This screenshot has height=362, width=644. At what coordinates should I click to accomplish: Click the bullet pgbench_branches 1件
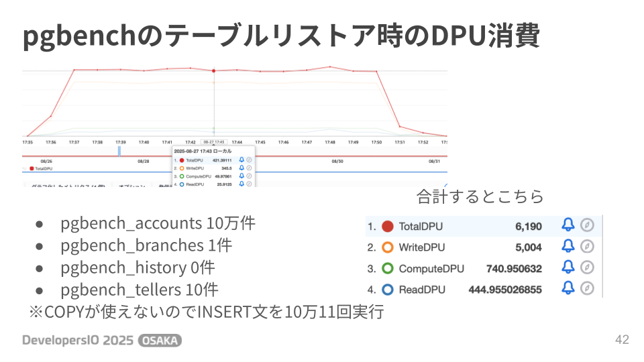coord(146,245)
